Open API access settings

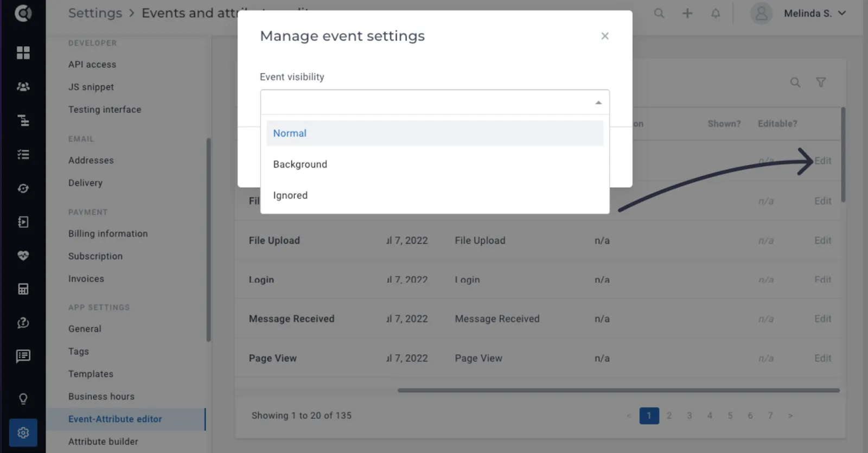click(x=92, y=65)
